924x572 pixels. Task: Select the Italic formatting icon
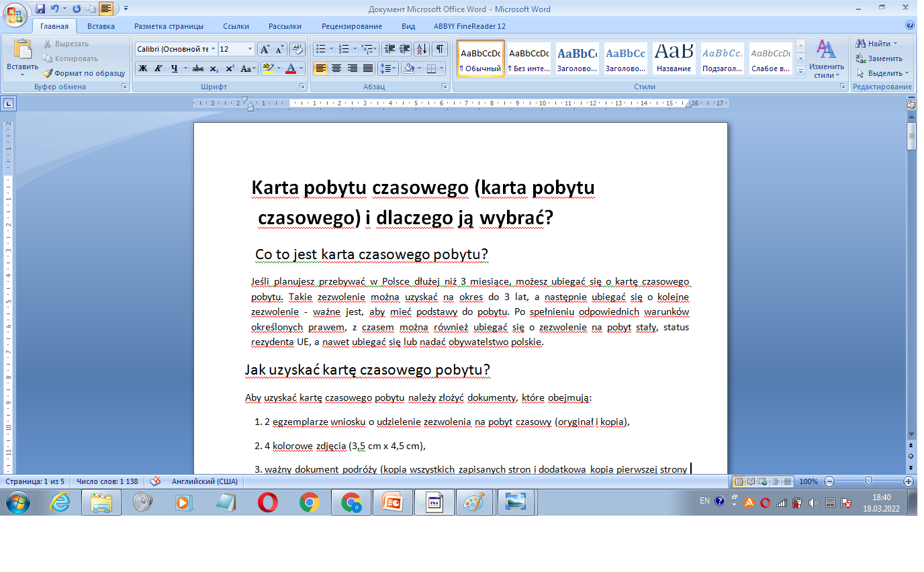pyautogui.click(x=158, y=68)
